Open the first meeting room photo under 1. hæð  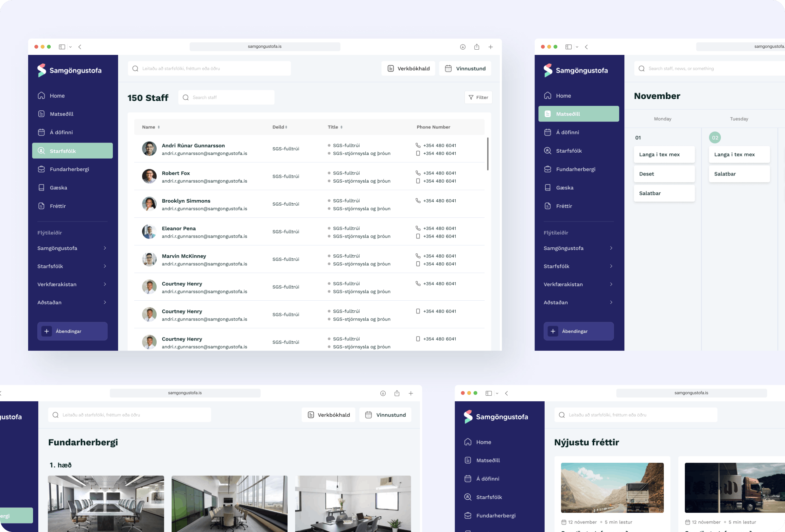(106, 504)
